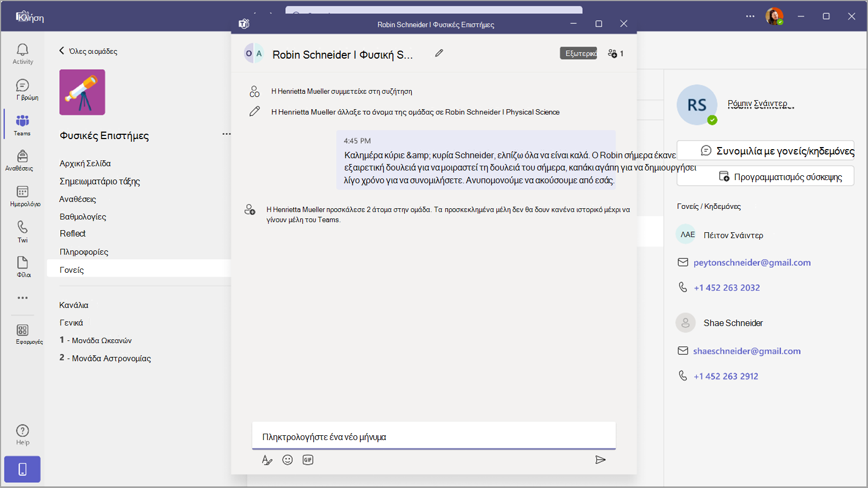Click in the new message input field
Image resolution: width=868 pixels, height=488 pixels.
click(434, 436)
